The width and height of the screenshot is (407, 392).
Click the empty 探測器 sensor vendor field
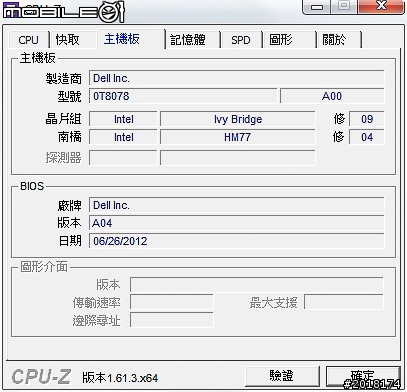[123, 158]
